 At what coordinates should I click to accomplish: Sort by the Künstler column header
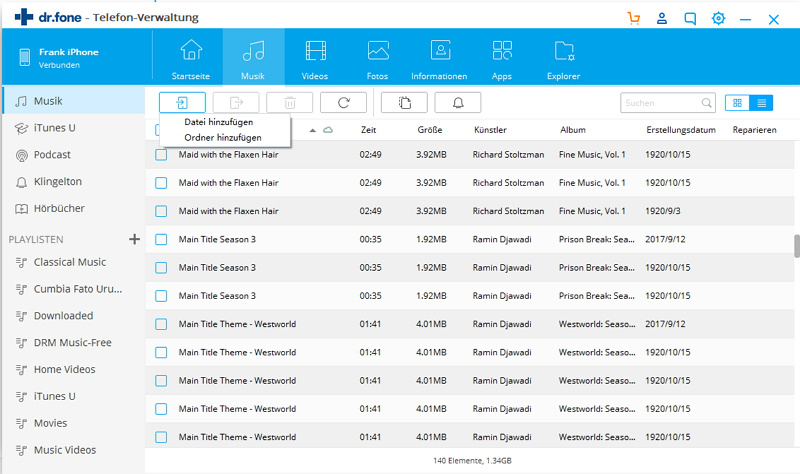[490, 130]
